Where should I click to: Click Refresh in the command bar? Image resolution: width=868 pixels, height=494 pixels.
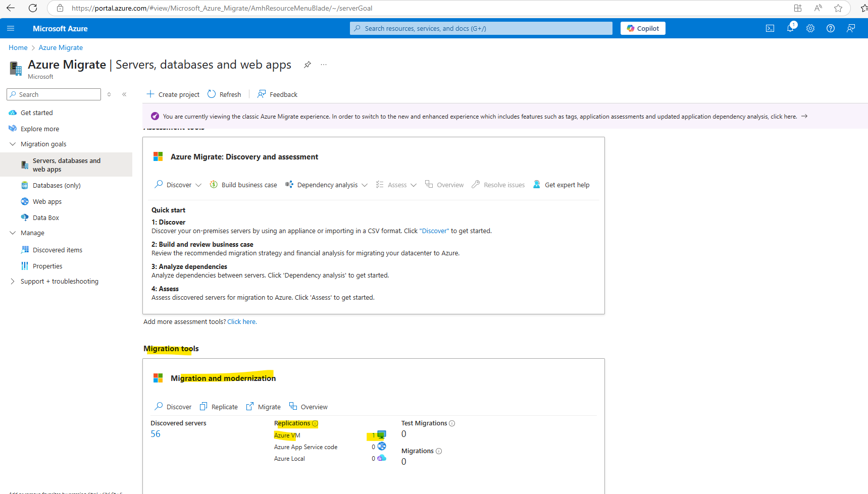click(224, 94)
